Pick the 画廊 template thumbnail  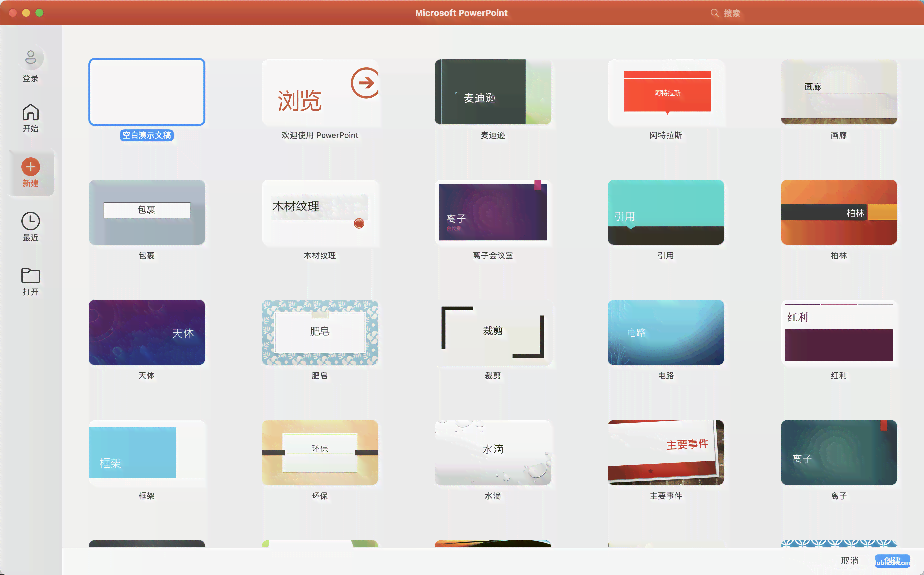tap(839, 92)
